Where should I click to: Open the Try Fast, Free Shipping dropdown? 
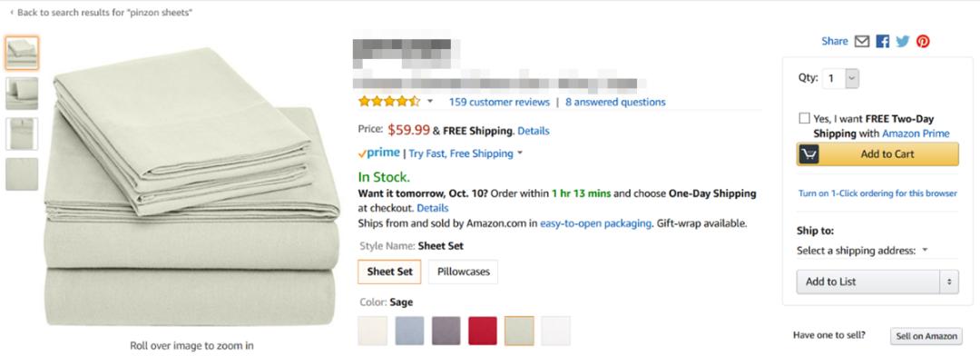[465, 153]
